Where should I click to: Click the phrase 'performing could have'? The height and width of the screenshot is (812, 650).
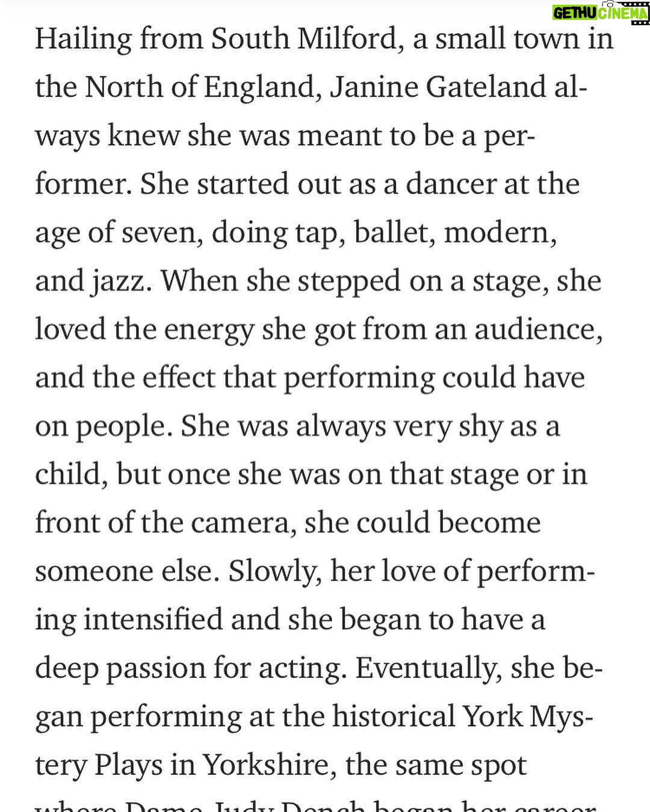434,378
